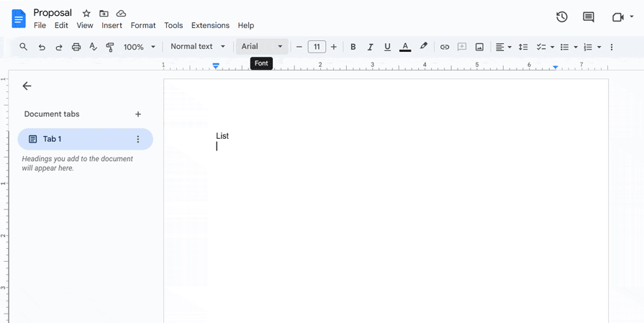Viewport: 644px width, 323px height.
Task: Select the paint format tool
Action: 110,47
